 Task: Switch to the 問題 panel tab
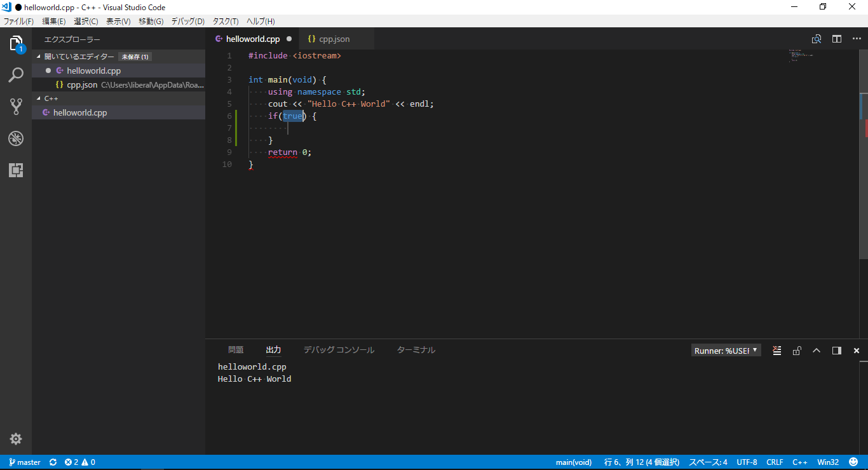click(236, 350)
